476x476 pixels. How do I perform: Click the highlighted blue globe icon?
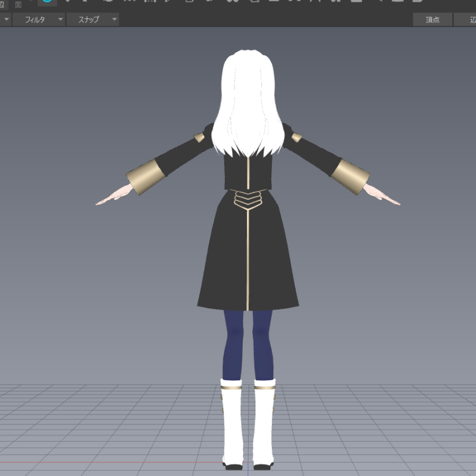(x=47, y=2)
